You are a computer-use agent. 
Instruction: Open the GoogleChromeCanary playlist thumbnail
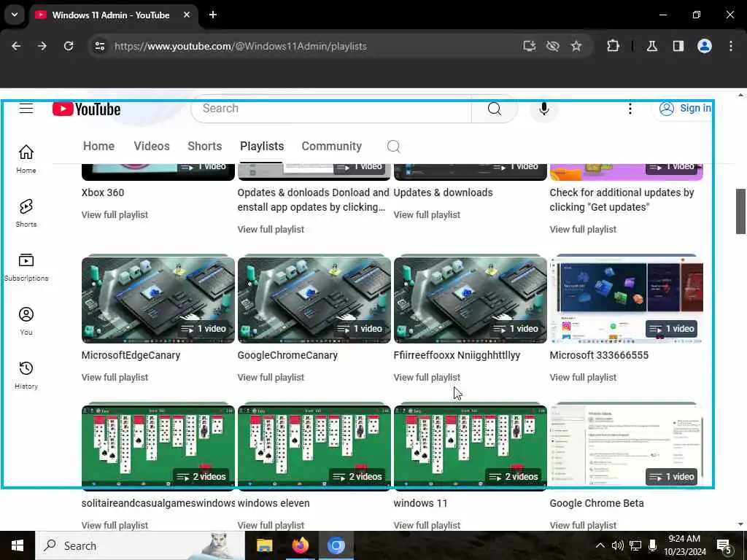[314, 300]
